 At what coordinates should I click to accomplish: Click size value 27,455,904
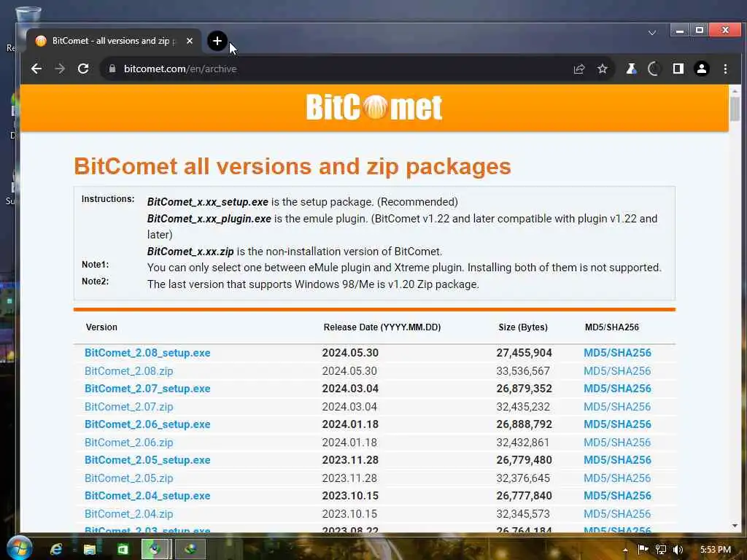tap(524, 353)
